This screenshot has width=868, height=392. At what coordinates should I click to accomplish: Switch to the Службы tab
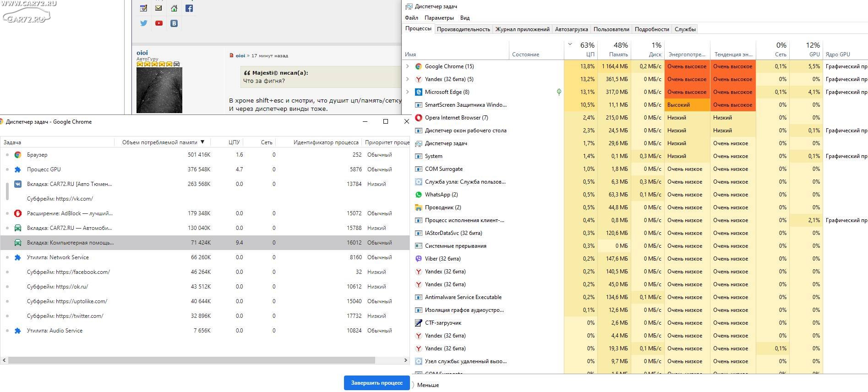(685, 29)
